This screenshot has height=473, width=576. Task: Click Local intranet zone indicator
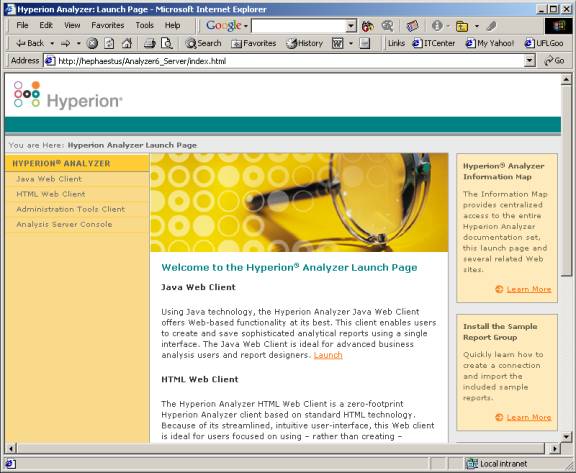coord(497,463)
